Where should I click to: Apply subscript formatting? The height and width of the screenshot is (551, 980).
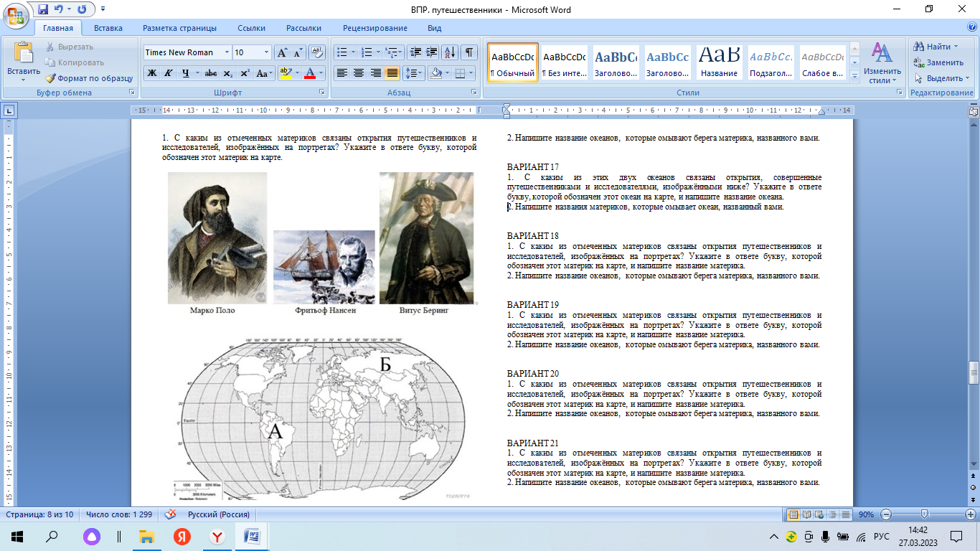pos(228,73)
